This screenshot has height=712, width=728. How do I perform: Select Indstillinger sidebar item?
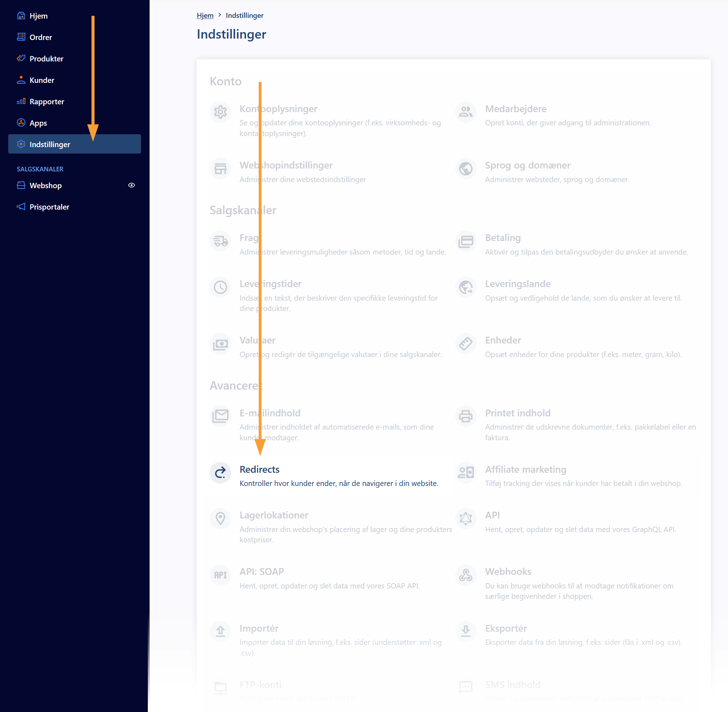(74, 144)
